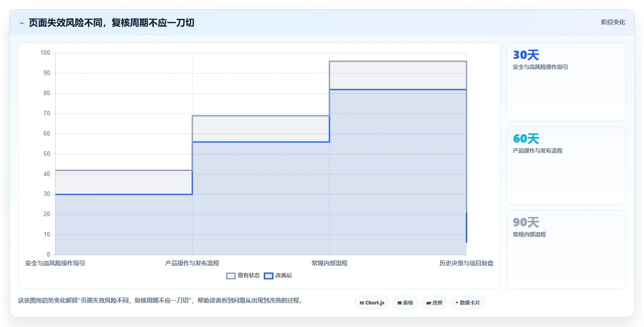The height and width of the screenshot is (327, 644).
Task: Click the 常规内部流程 axis label under the chart
Action: point(330,264)
